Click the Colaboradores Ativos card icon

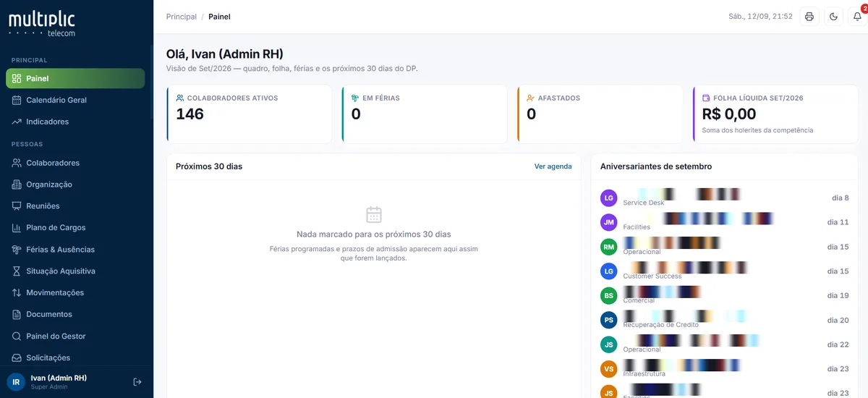(180, 98)
